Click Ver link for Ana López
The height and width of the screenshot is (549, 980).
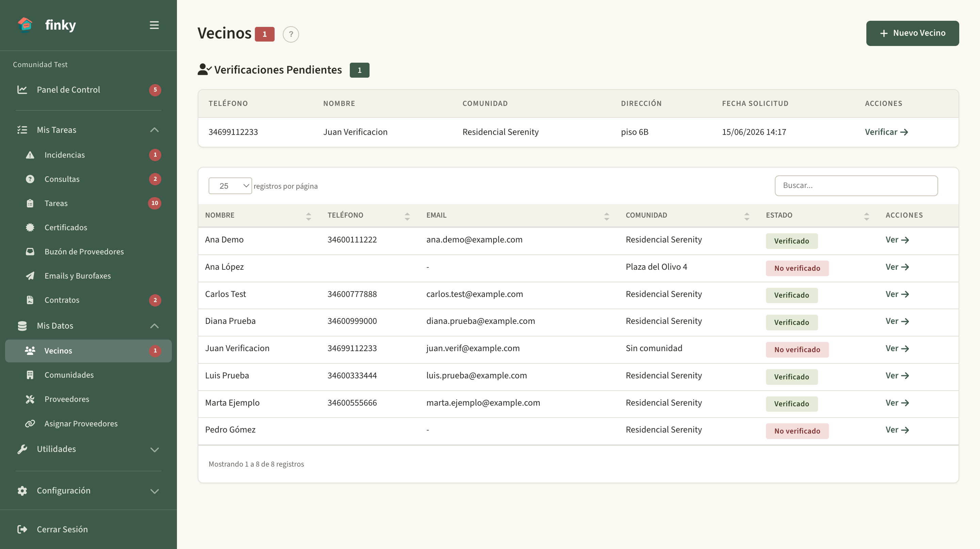pos(897,267)
